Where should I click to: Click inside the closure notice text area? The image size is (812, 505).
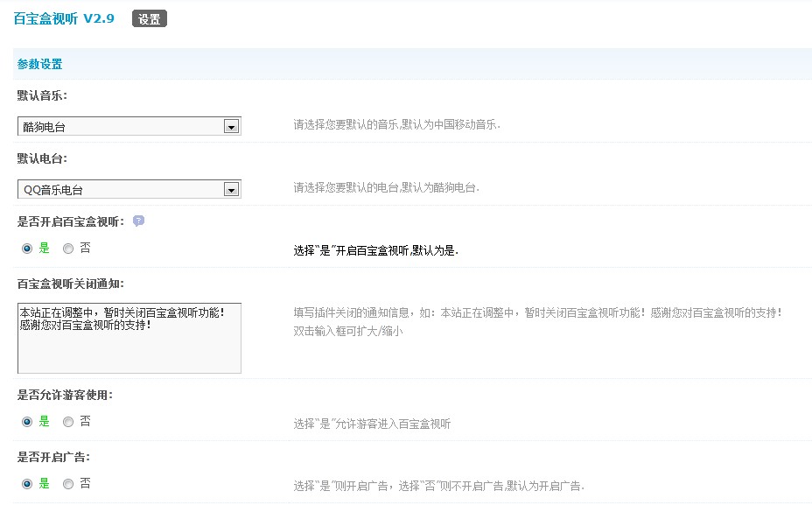[129, 337]
